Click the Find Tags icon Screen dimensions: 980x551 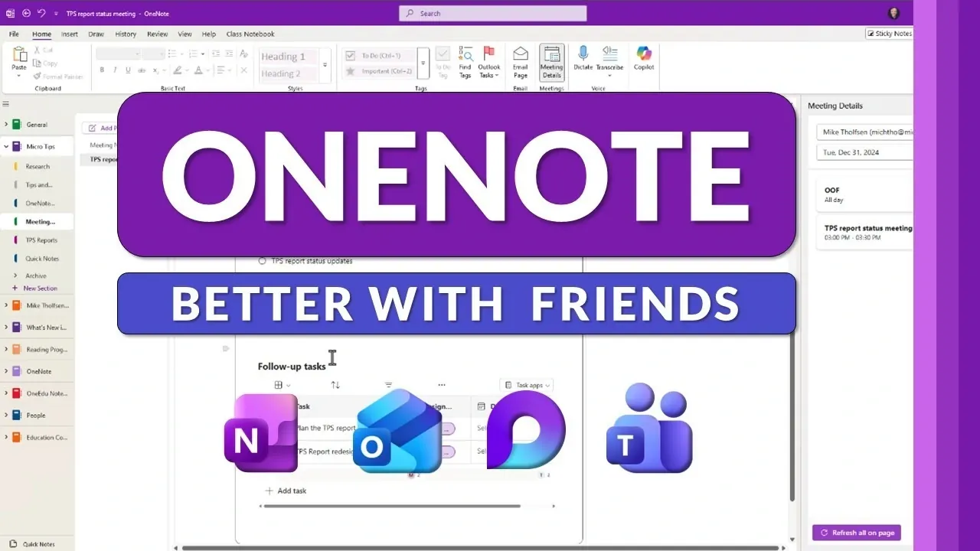465,54
